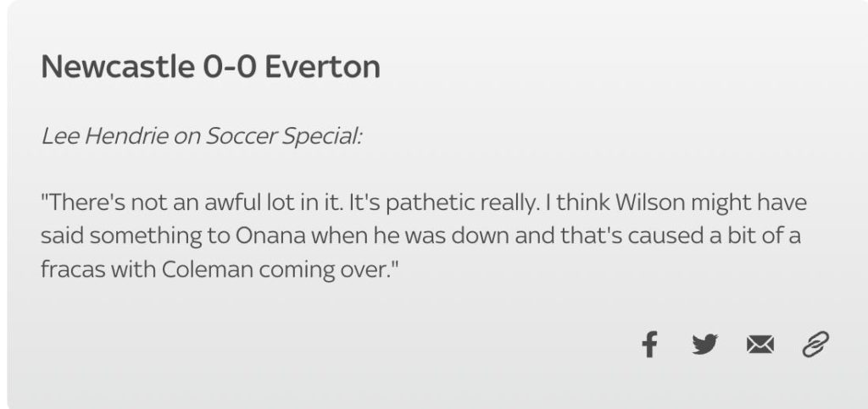Image resolution: width=868 pixels, height=409 pixels.
Task: Copy the post link with chain icon
Action: [815, 345]
